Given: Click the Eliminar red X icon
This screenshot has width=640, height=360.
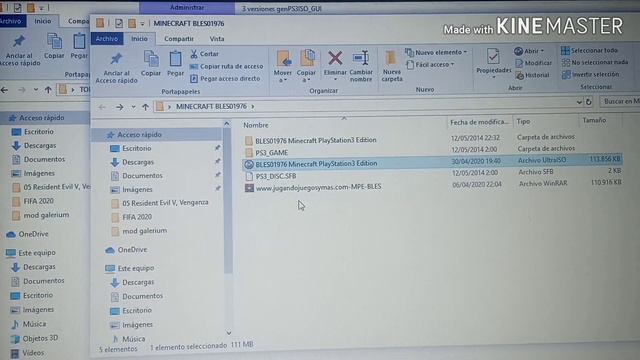Looking at the screenshot, I should click(x=335, y=58).
